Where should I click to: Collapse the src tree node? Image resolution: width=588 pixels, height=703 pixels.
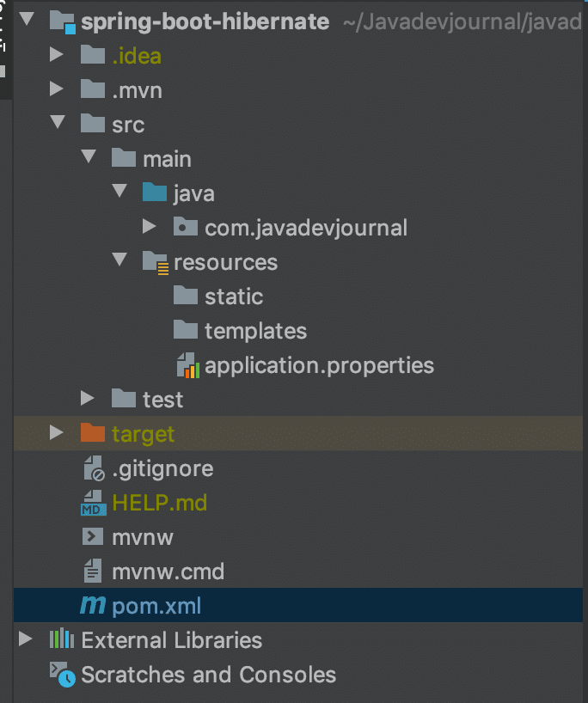58,124
